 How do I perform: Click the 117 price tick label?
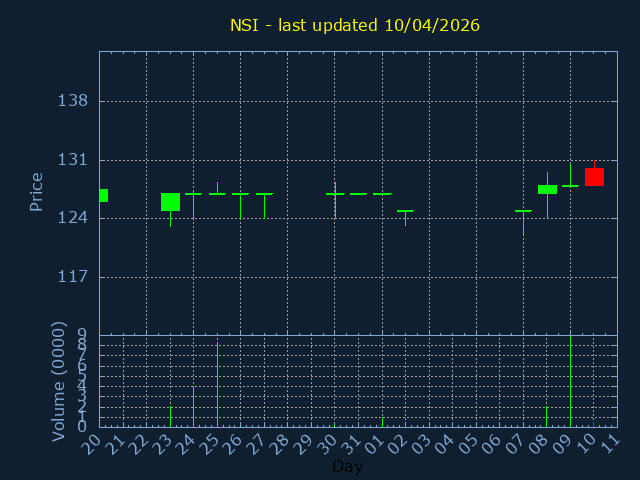73,277
